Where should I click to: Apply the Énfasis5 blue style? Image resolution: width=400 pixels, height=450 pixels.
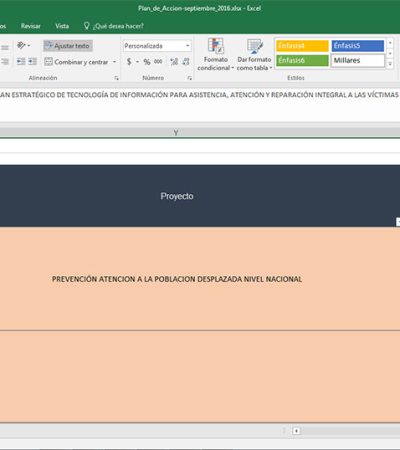pyautogui.click(x=358, y=46)
